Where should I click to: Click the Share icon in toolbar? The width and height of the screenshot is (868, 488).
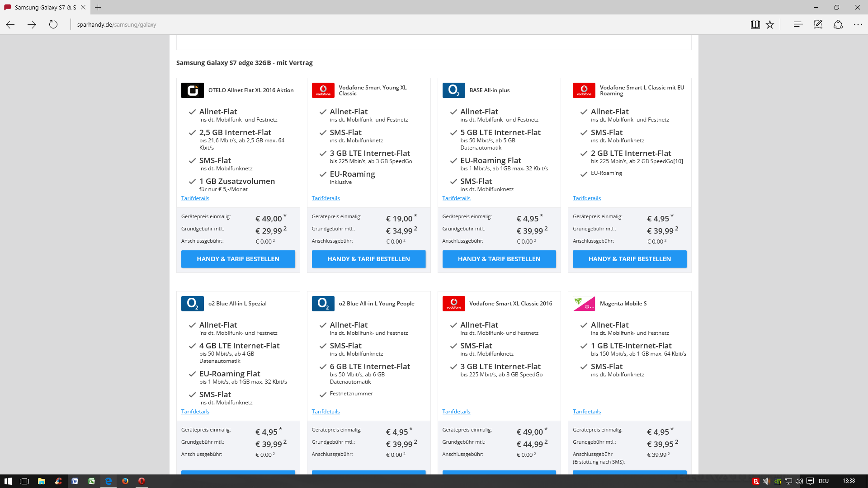(x=838, y=24)
